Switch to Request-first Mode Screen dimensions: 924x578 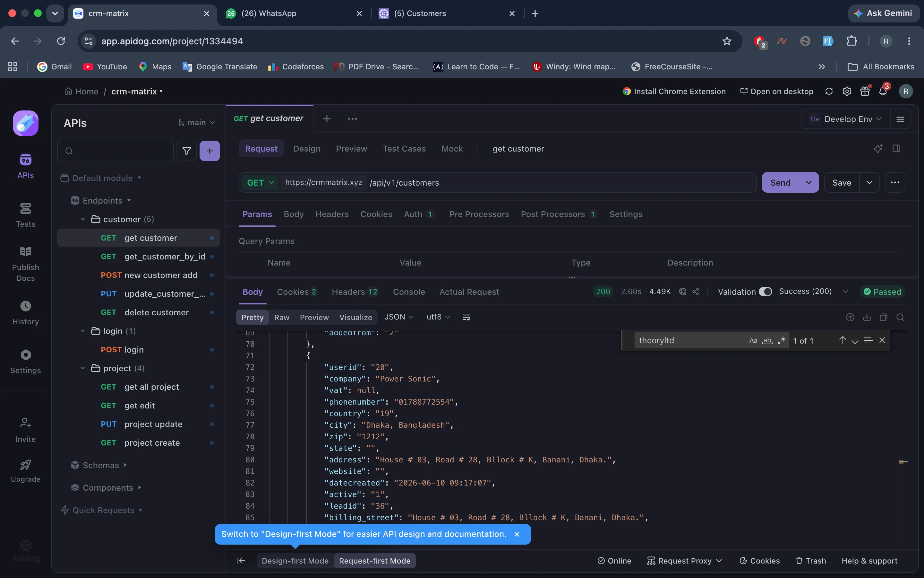pos(374,561)
